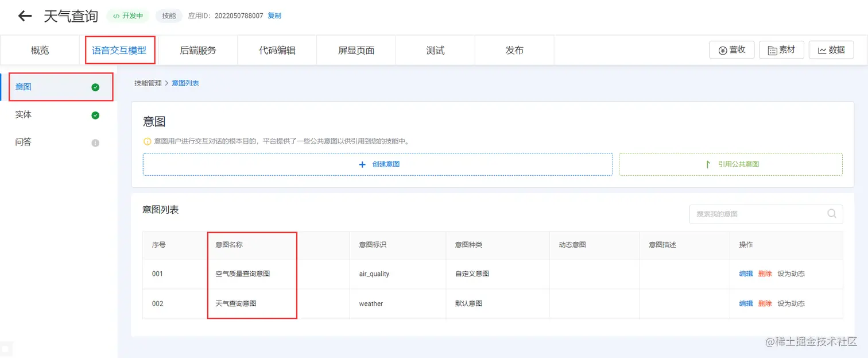
Task: Open the 概览 tab
Action: [x=40, y=51]
